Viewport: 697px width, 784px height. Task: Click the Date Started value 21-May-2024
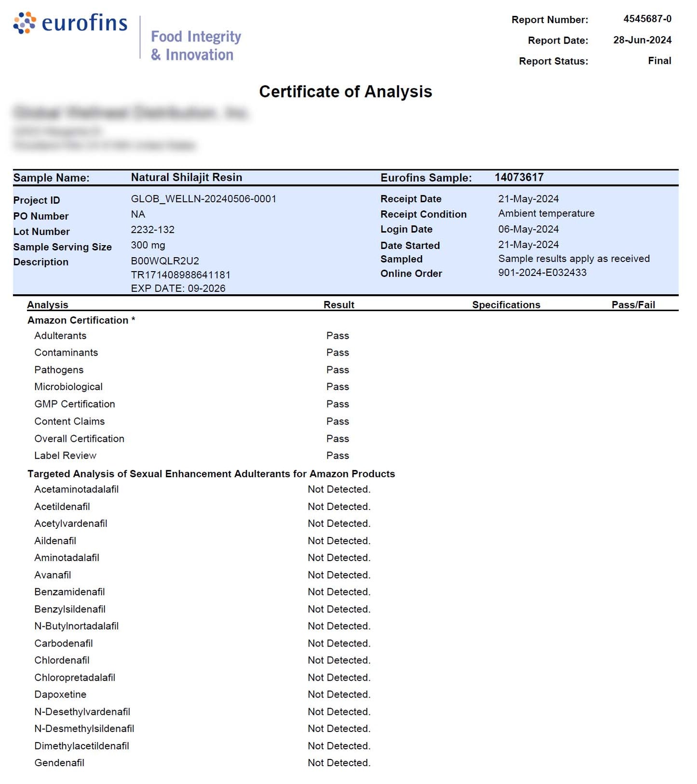tap(528, 245)
